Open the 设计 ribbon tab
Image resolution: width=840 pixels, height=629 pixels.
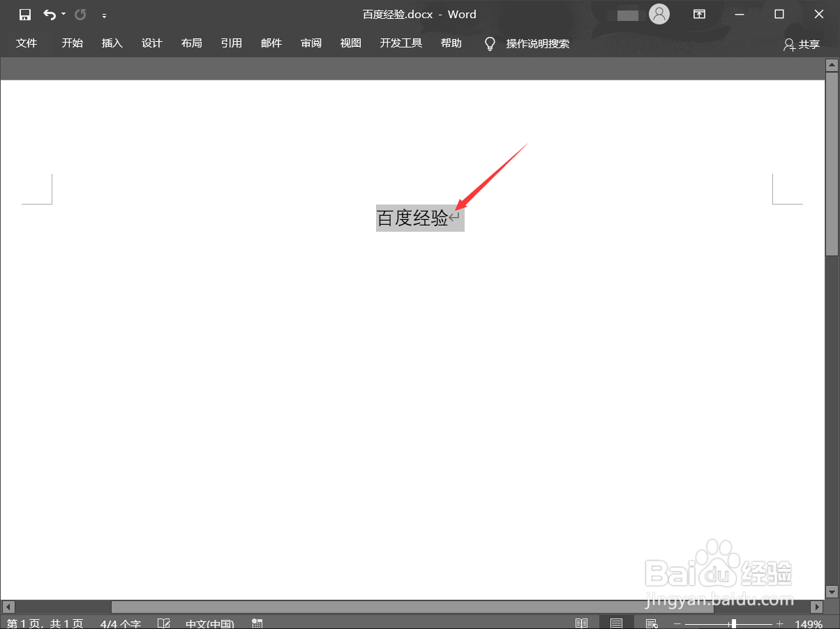151,43
